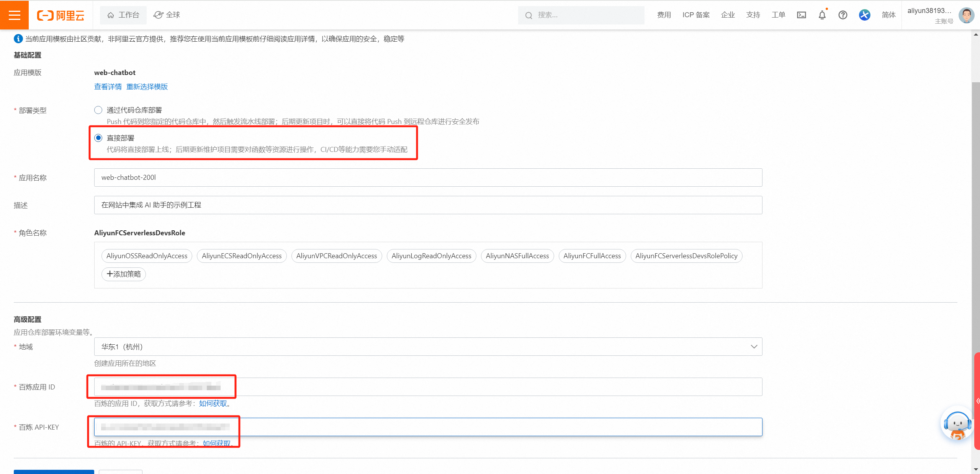Click the 查看详情 link
The width and height of the screenshot is (980, 474).
[x=108, y=87]
